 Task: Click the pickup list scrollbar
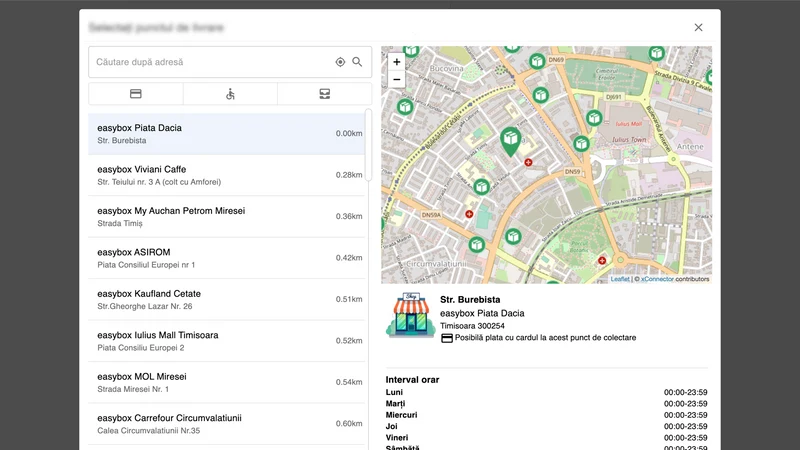click(x=368, y=144)
